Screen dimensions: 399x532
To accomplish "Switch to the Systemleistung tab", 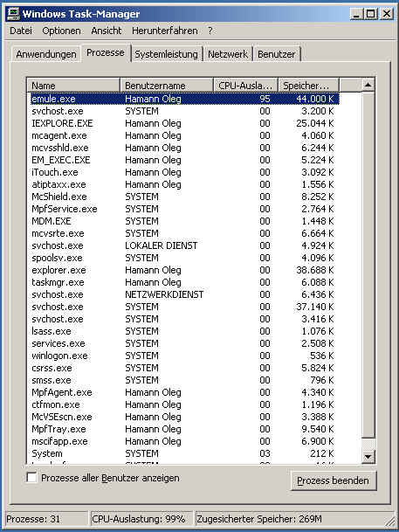I will tap(167, 54).
